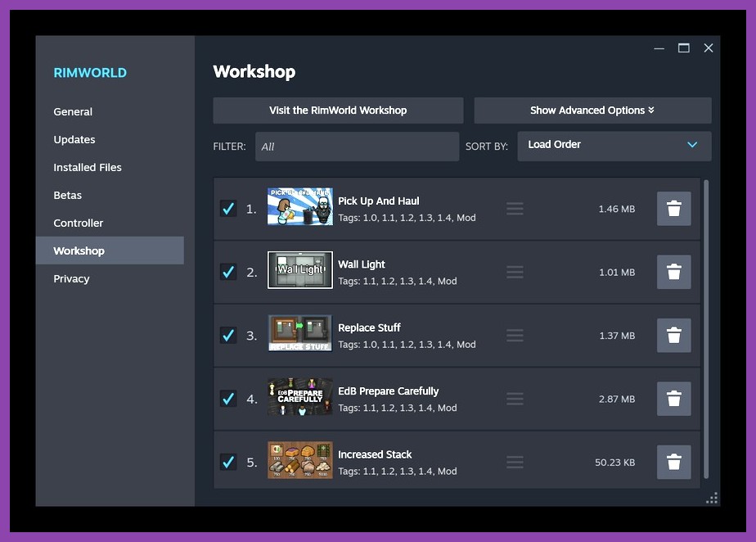Visit the RimWorld Workshop

pos(338,110)
